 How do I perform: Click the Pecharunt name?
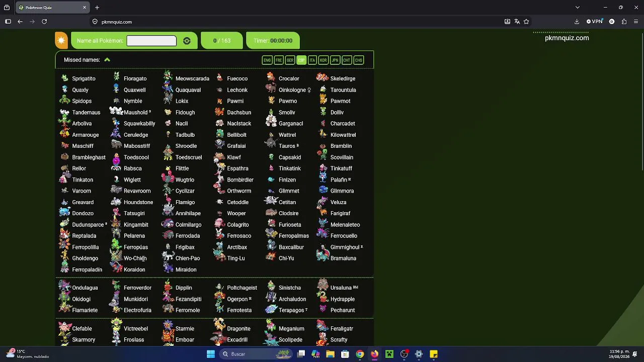343,310
